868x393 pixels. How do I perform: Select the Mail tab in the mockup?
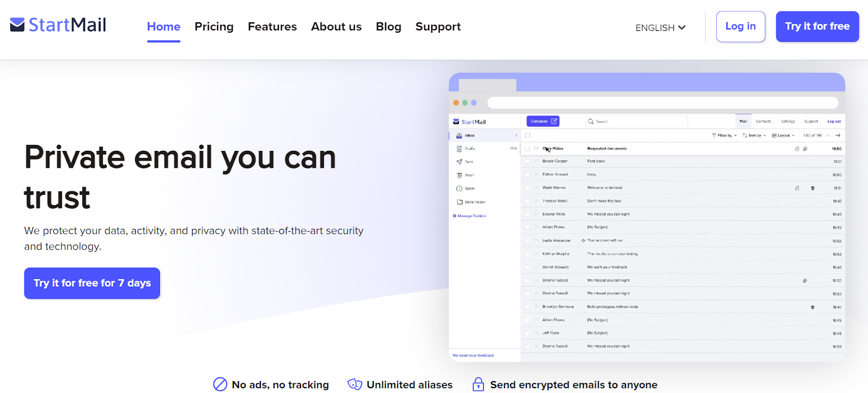743,122
